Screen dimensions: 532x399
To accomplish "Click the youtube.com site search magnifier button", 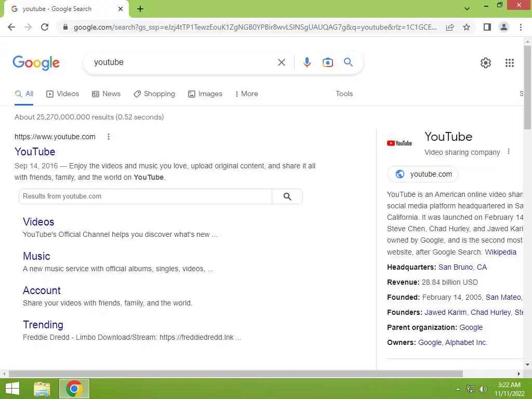I will (x=287, y=196).
